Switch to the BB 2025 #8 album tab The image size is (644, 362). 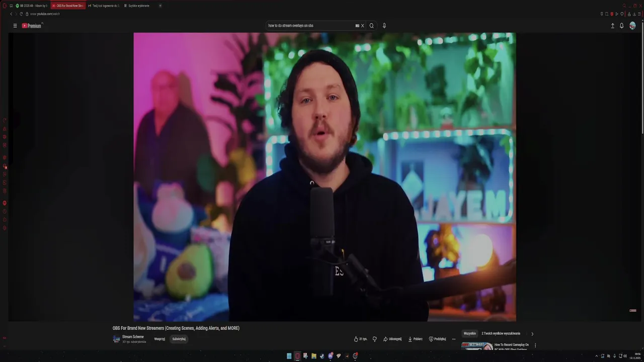[x=31, y=6]
